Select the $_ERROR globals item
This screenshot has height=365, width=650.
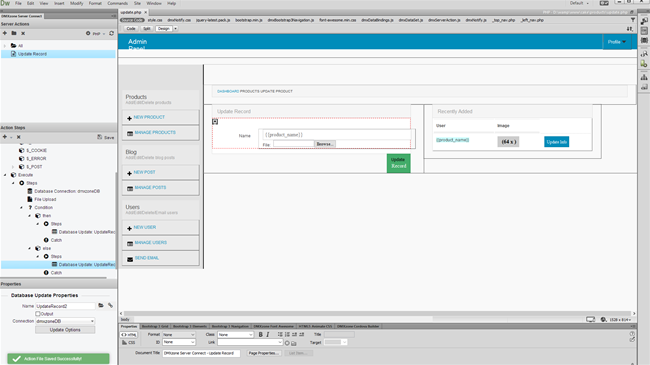tap(36, 158)
